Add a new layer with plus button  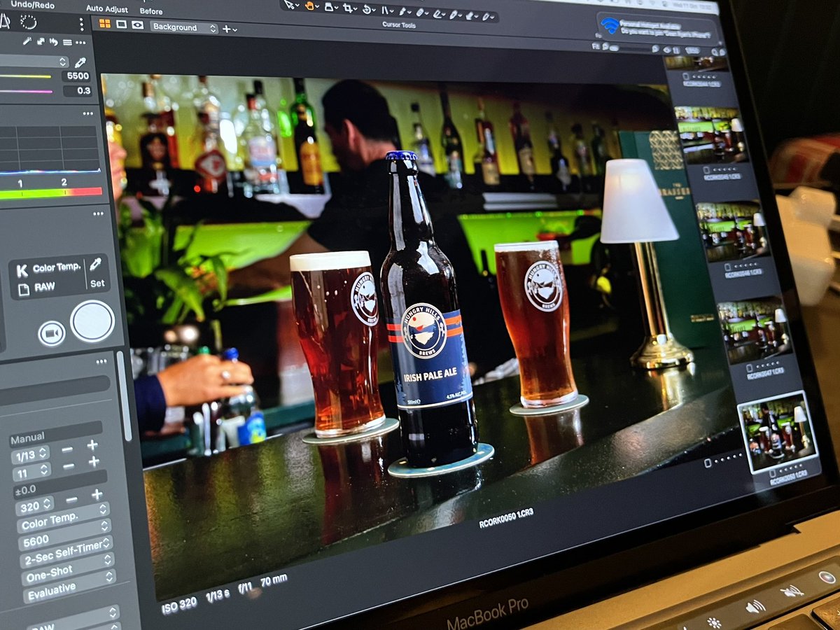227,29
